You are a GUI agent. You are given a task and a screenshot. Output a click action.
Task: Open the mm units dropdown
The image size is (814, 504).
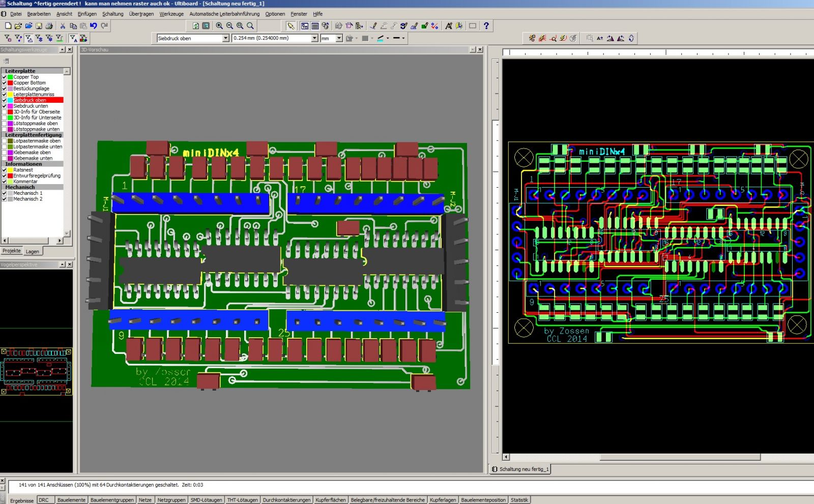(339, 39)
